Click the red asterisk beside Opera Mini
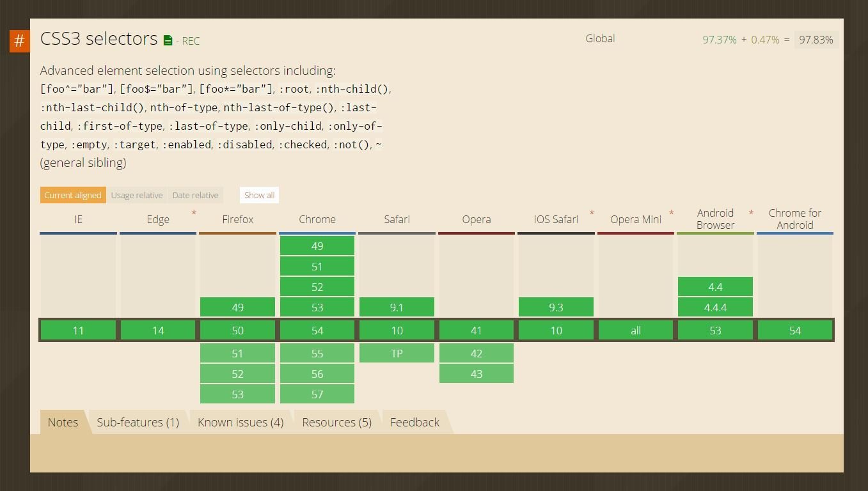This screenshot has width=868, height=491. click(x=671, y=213)
